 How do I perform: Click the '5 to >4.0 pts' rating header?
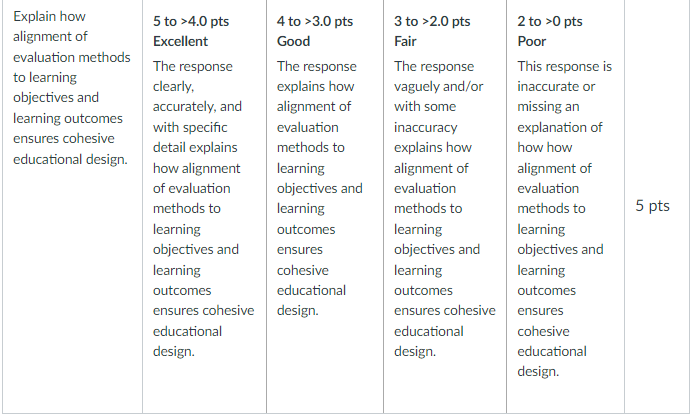tap(191, 21)
